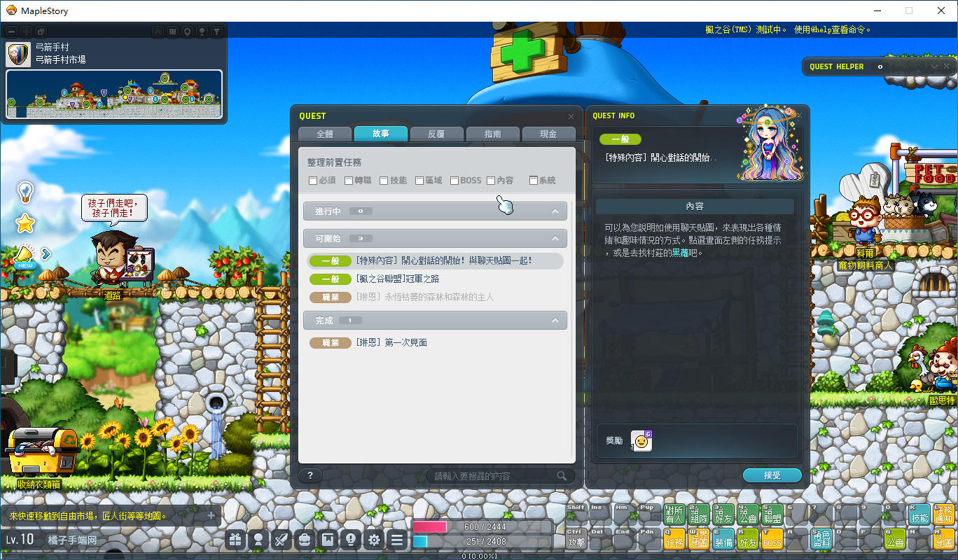Viewport: 958px width, 560px height.
Task: Tick the 轉職 filter checkbox
Action: point(349,181)
